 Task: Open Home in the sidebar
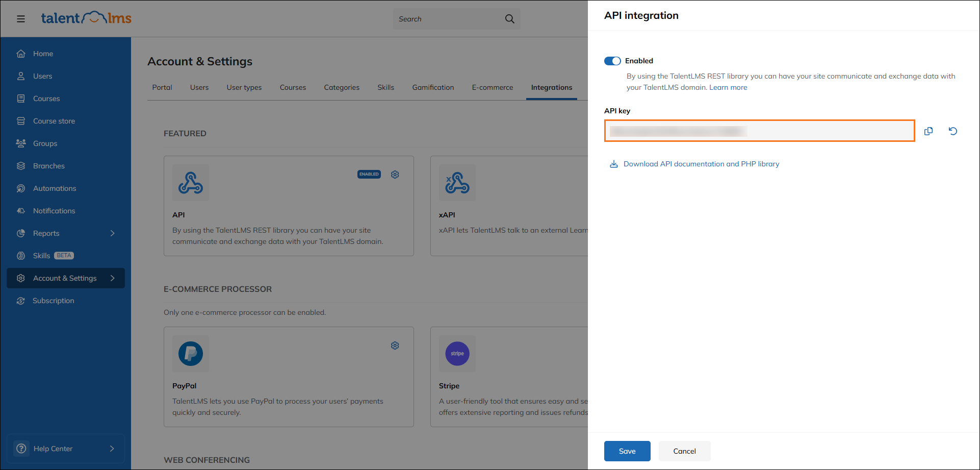43,54
